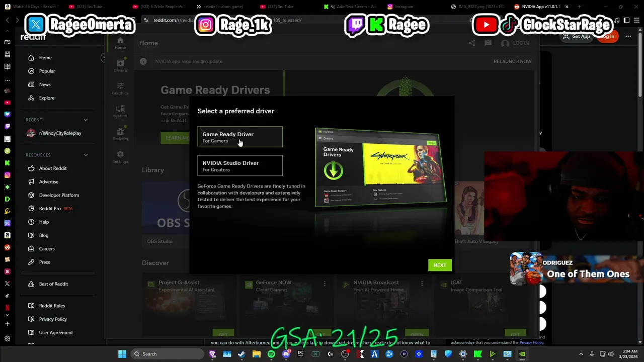Open Developer Platform in Reddit sidebar
Screen dimensions: 644x362
[x=59, y=195]
